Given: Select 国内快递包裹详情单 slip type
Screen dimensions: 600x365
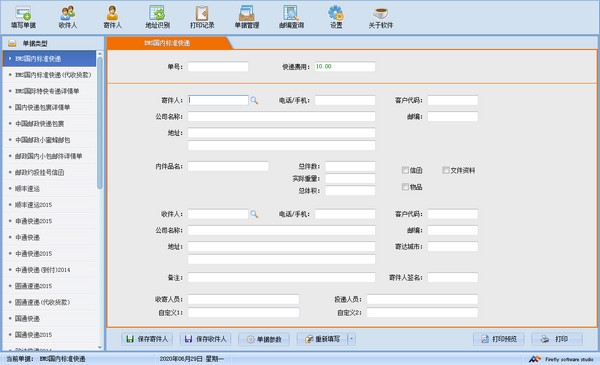Looking at the screenshot, I should (x=49, y=108).
